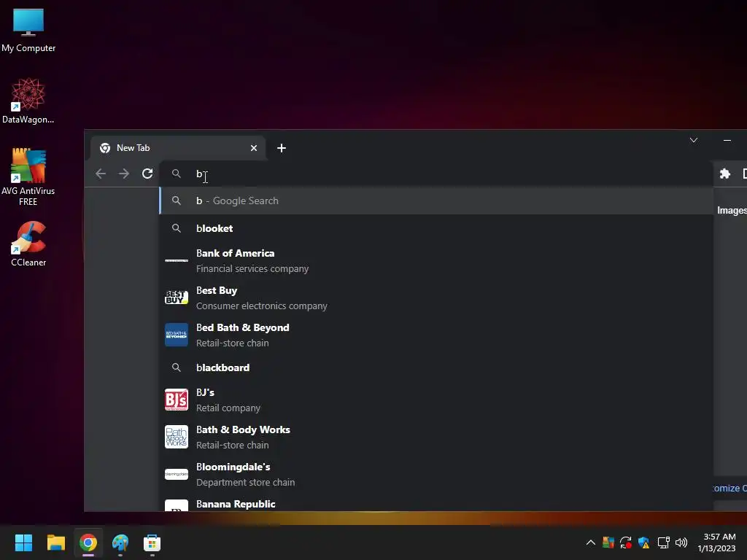Click the Bed Bath & Beyond logo
This screenshot has width=747, height=560.
point(177,335)
